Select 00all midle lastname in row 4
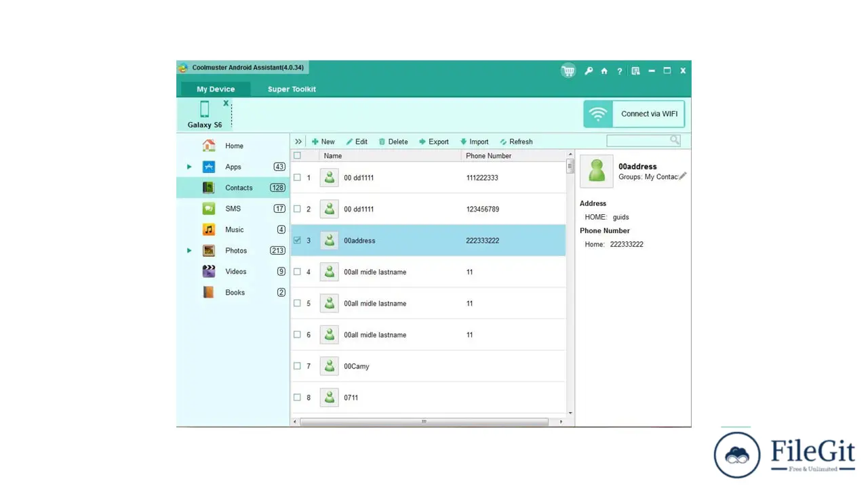The width and height of the screenshot is (868, 488). pyautogui.click(x=375, y=272)
